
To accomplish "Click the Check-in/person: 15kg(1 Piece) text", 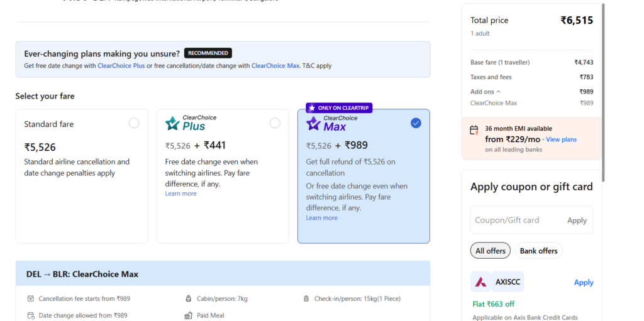I will click(357, 298).
